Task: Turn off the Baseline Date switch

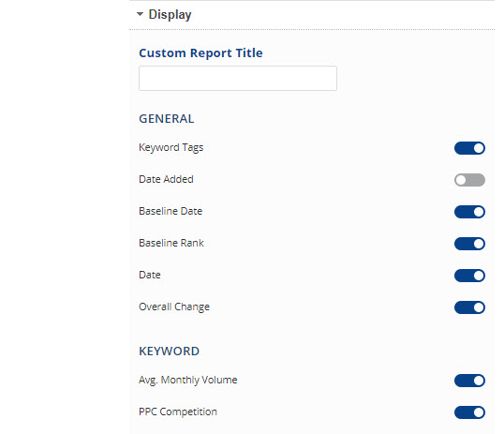Action: click(x=469, y=212)
